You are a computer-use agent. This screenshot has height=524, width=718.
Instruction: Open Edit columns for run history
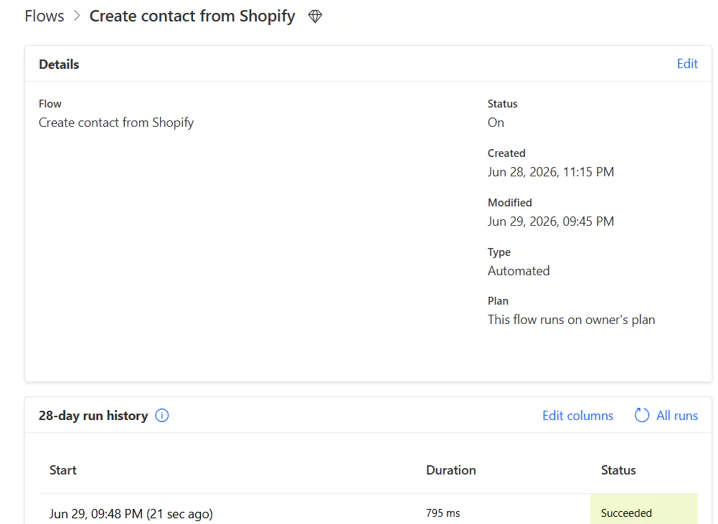pyautogui.click(x=577, y=415)
